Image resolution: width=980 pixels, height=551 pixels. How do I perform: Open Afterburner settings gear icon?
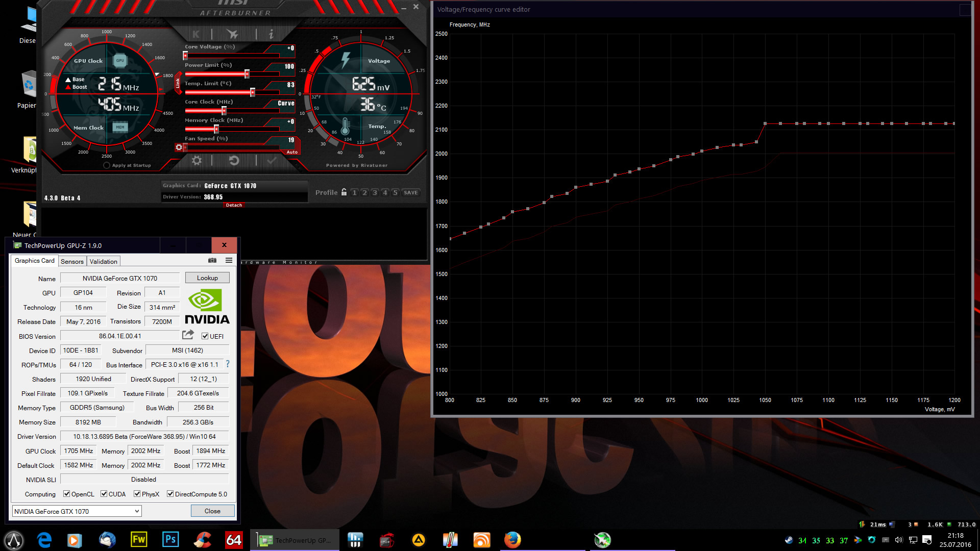197,161
